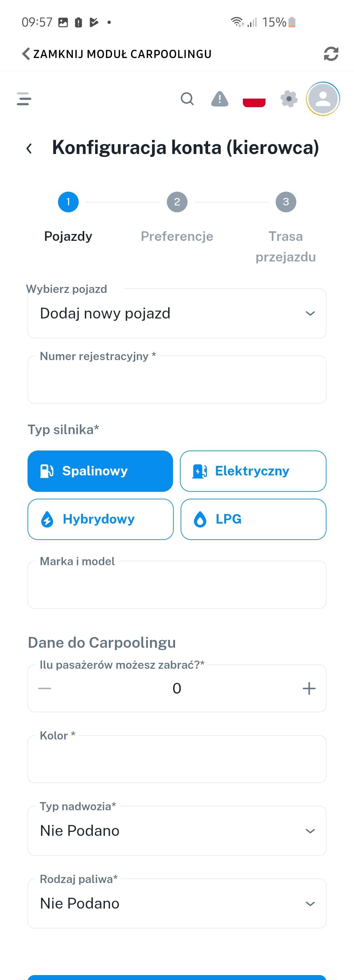354x980 pixels.
Task: Select the Spalinowy engine type
Action: [x=100, y=471]
